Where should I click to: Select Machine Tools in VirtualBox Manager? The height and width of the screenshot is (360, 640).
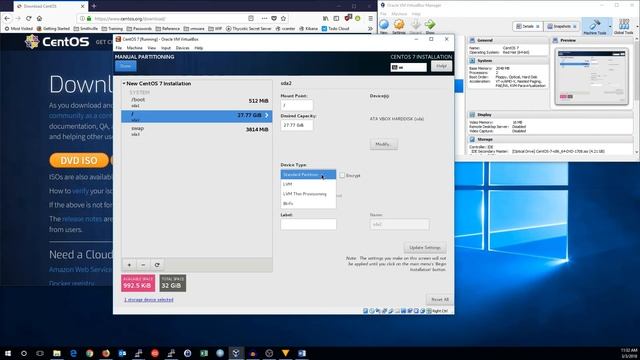(595, 27)
